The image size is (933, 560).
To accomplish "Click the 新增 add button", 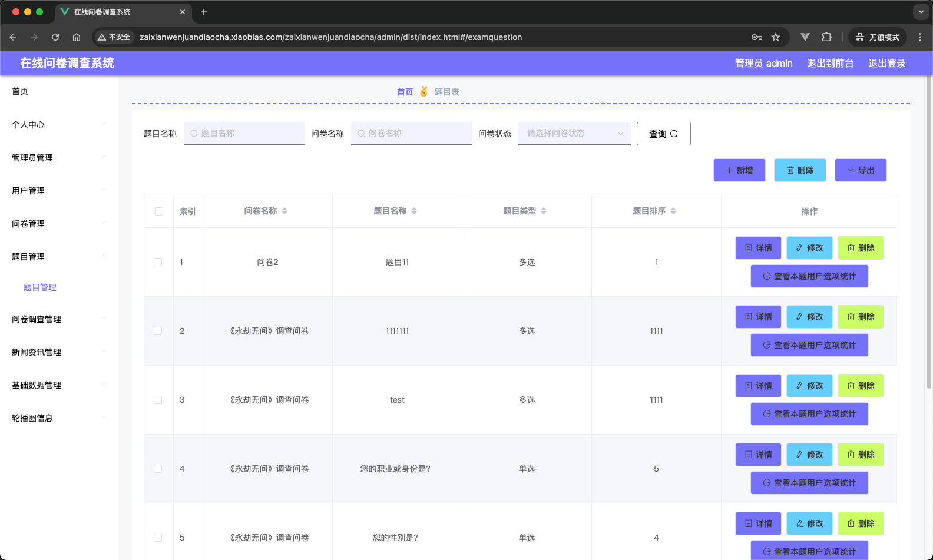I will 740,170.
